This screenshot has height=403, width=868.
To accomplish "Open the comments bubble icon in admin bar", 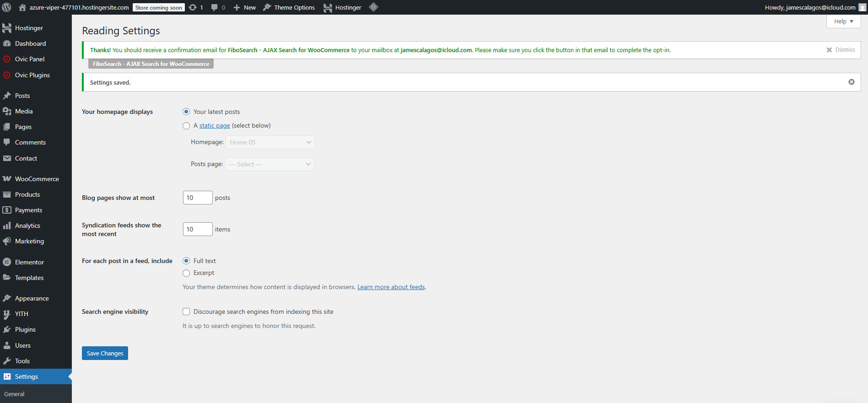I will pos(214,7).
